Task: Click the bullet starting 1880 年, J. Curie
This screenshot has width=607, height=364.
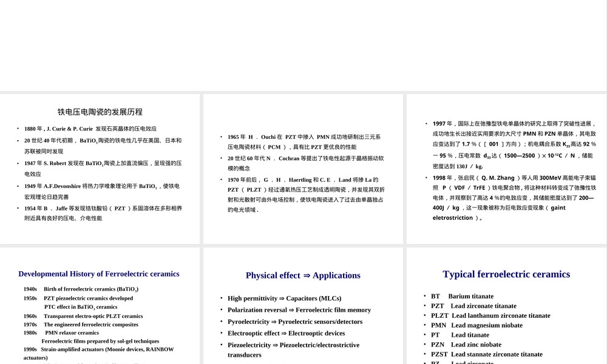Action: (x=90, y=129)
